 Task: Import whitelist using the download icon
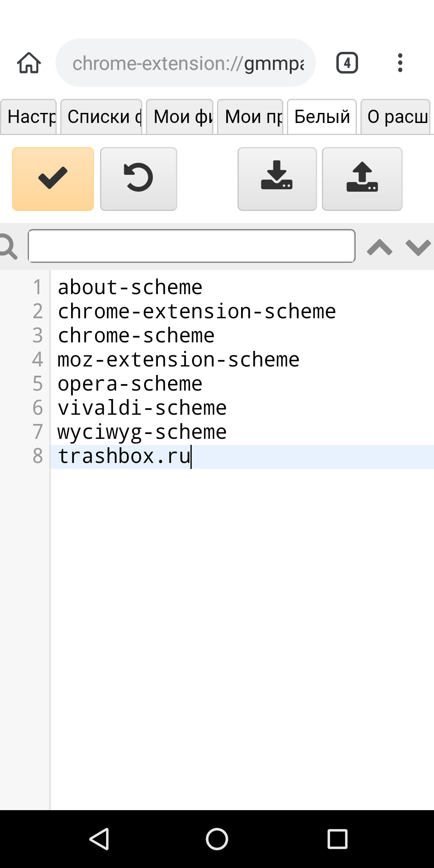point(277,179)
